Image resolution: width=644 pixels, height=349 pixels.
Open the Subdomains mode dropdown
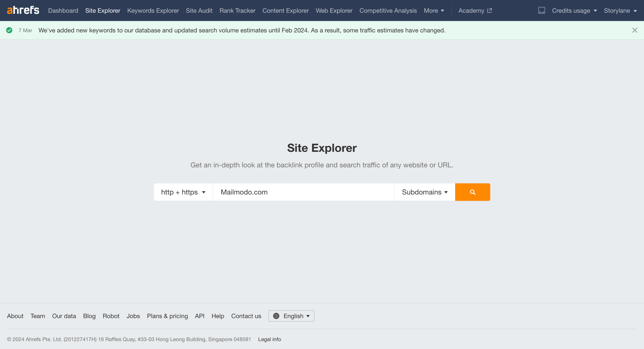425,192
